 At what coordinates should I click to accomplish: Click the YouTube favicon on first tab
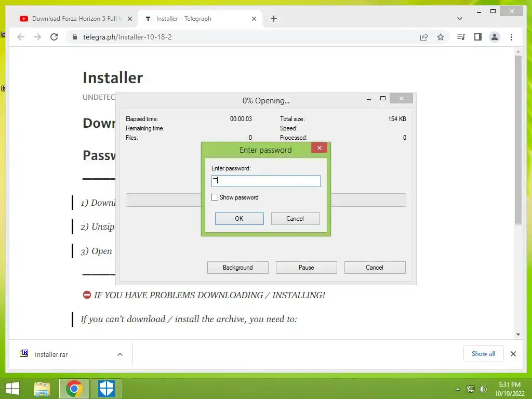coord(24,19)
